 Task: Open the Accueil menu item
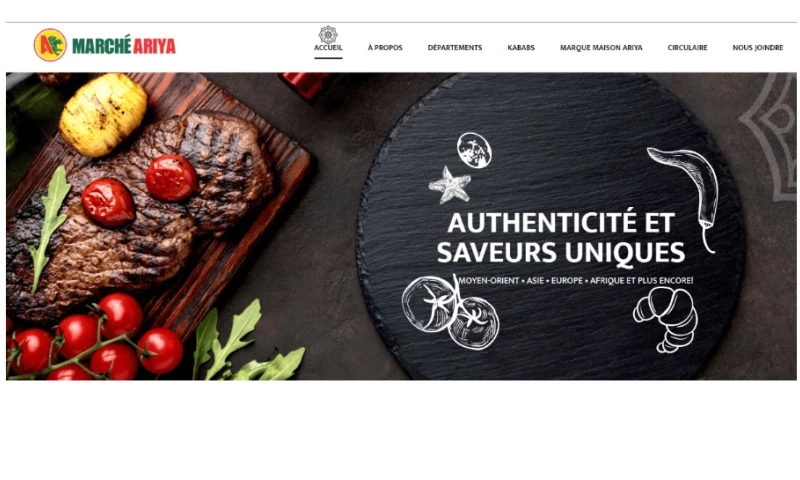pos(328,47)
